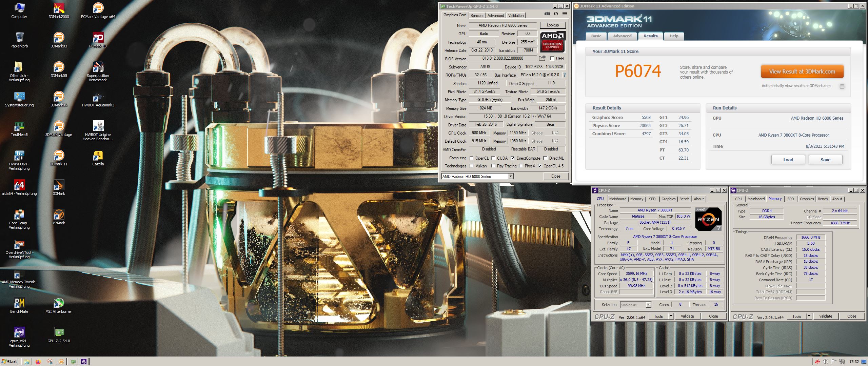Viewport: 868px width, 366px height.
Task: Click the GPU-Z screenshot camera icon
Action: (547, 14)
